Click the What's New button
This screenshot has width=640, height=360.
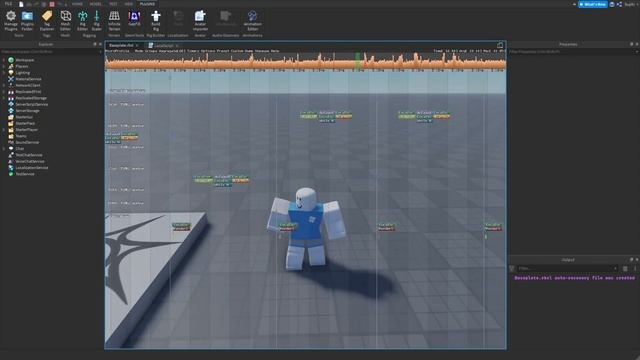click(x=593, y=4)
